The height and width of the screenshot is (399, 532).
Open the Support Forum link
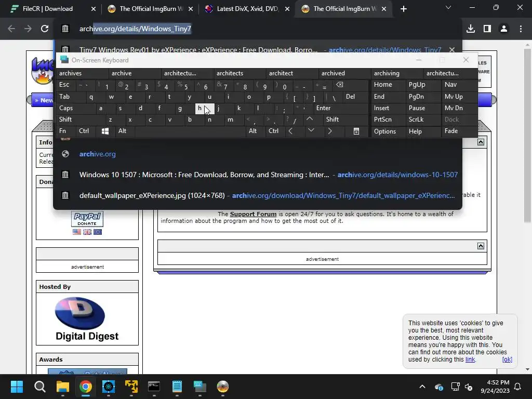tap(253, 214)
